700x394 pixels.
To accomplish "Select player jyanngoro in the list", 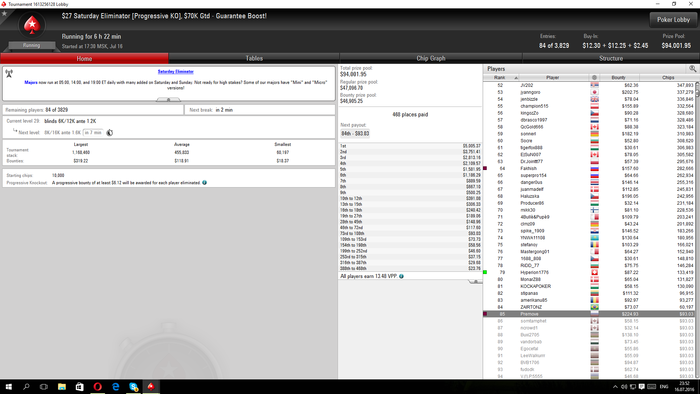I will 589,92.
